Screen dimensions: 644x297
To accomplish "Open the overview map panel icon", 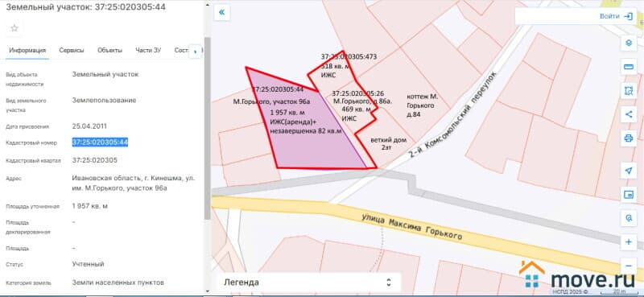I will [628, 194].
